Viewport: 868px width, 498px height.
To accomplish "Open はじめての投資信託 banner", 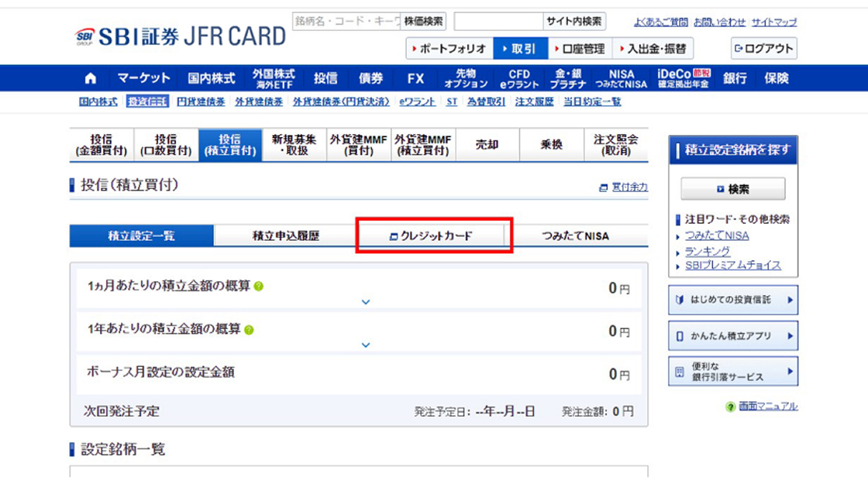I will pos(732,300).
